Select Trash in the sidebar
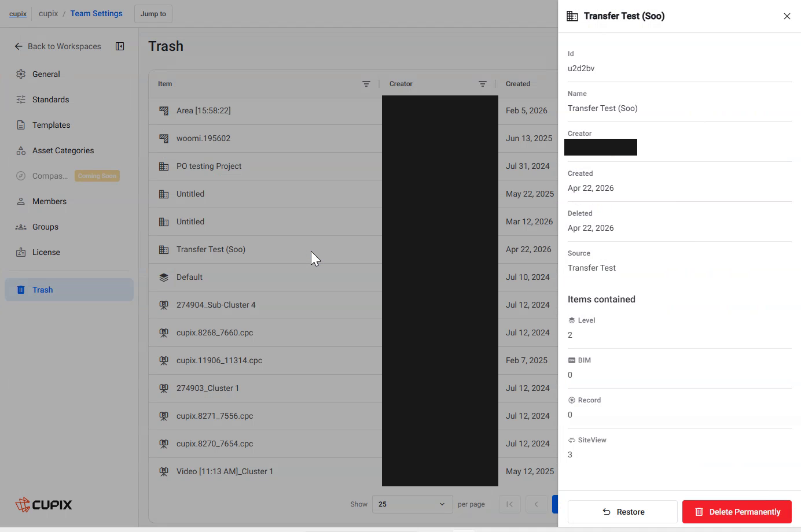This screenshot has height=532, width=801. (x=69, y=290)
